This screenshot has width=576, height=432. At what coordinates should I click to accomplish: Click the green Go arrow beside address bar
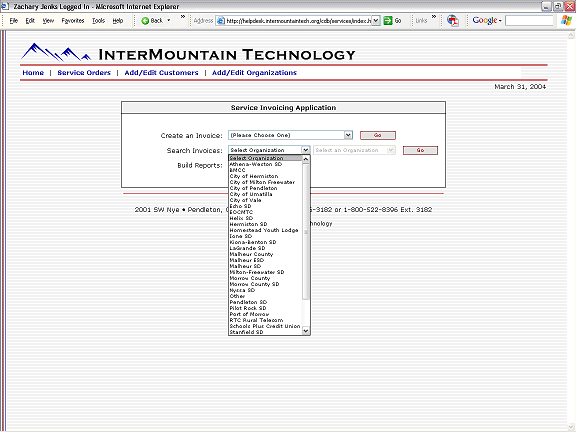pos(388,21)
